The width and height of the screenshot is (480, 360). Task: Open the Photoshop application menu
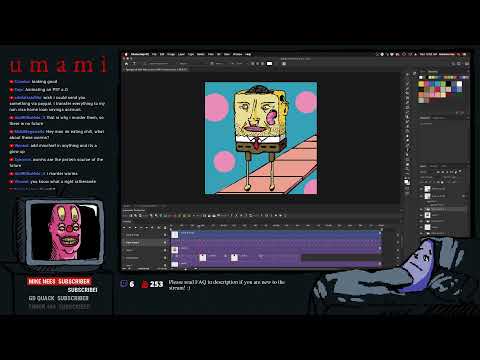click(x=140, y=54)
